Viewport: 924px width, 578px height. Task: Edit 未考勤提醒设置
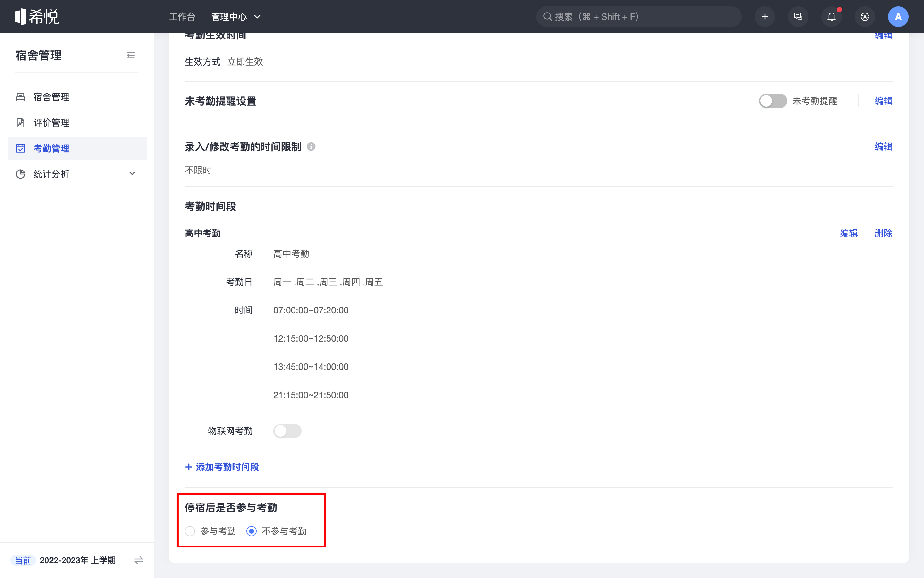[884, 101]
